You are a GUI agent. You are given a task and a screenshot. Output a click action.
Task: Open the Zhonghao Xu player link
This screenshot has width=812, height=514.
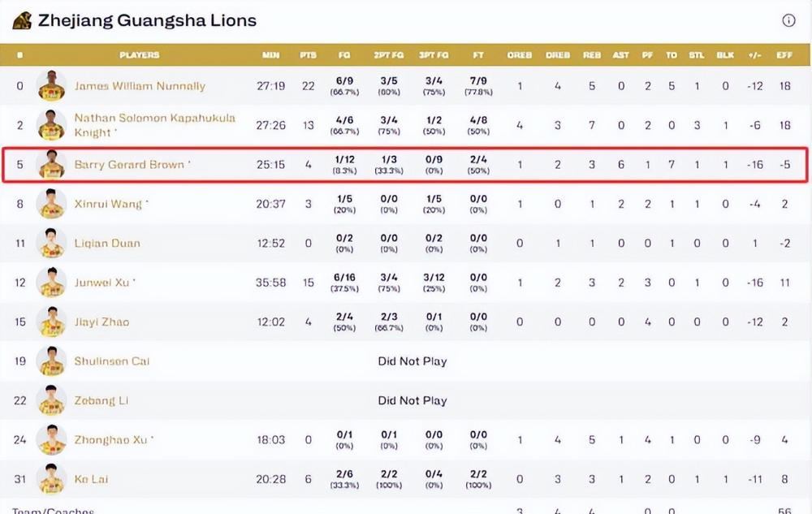coord(110,440)
